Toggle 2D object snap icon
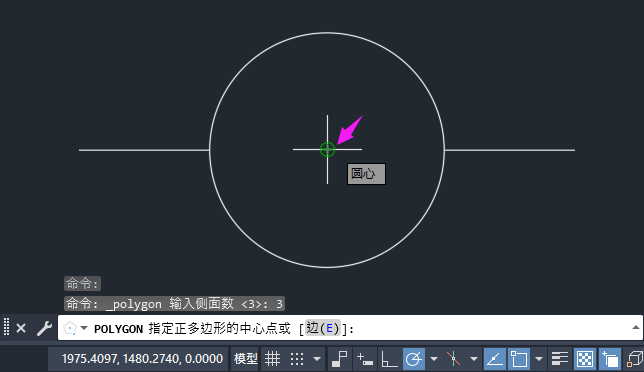 point(519,359)
